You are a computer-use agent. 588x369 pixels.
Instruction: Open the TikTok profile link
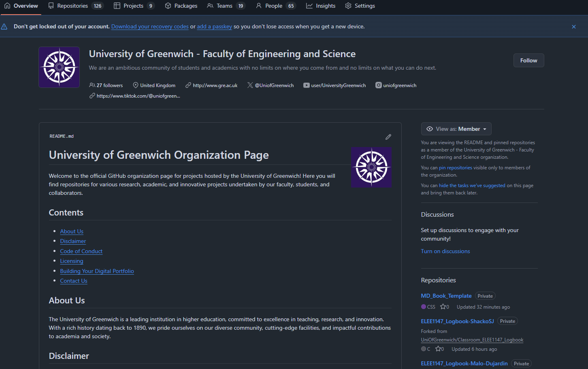click(138, 96)
